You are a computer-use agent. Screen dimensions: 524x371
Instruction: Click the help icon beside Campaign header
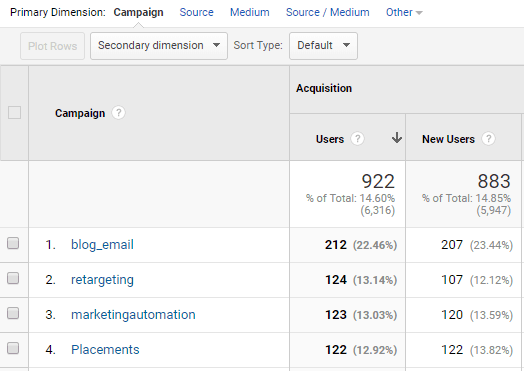(x=118, y=113)
